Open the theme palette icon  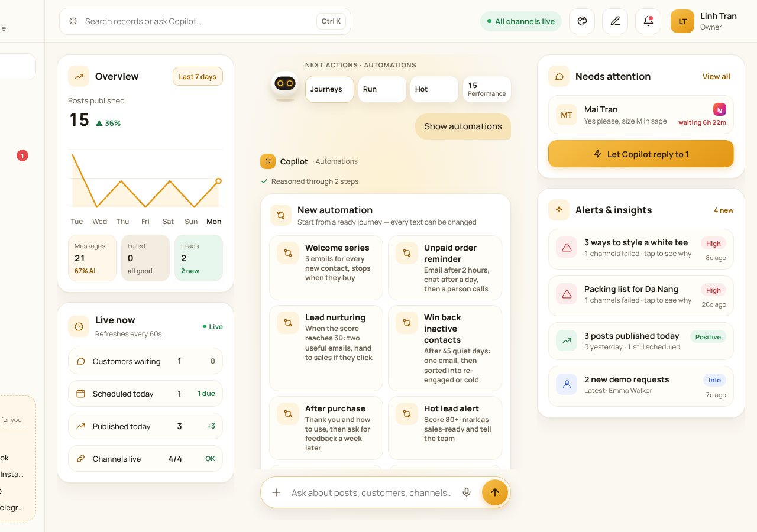click(x=582, y=21)
